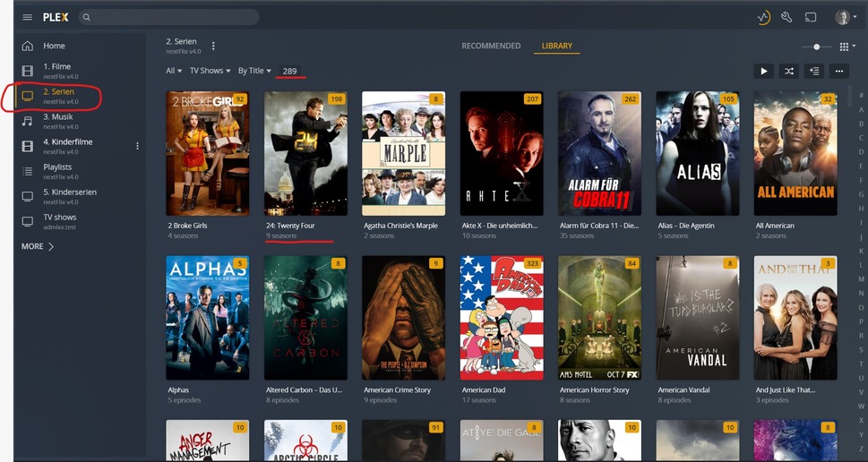This screenshot has width=868, height=462.
Task: Open the Altered Carbon poster
Action: point(305,318)
